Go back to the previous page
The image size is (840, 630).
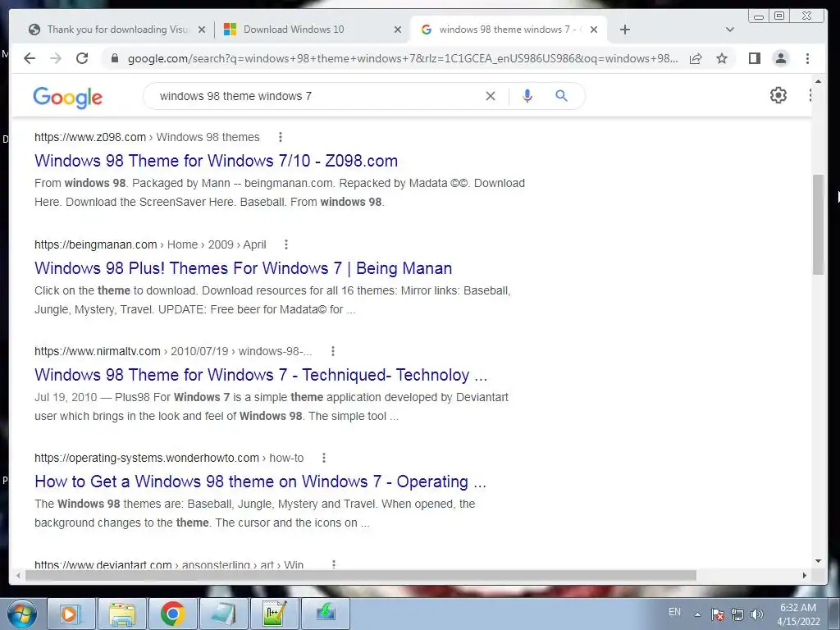[x=30, y=58]
